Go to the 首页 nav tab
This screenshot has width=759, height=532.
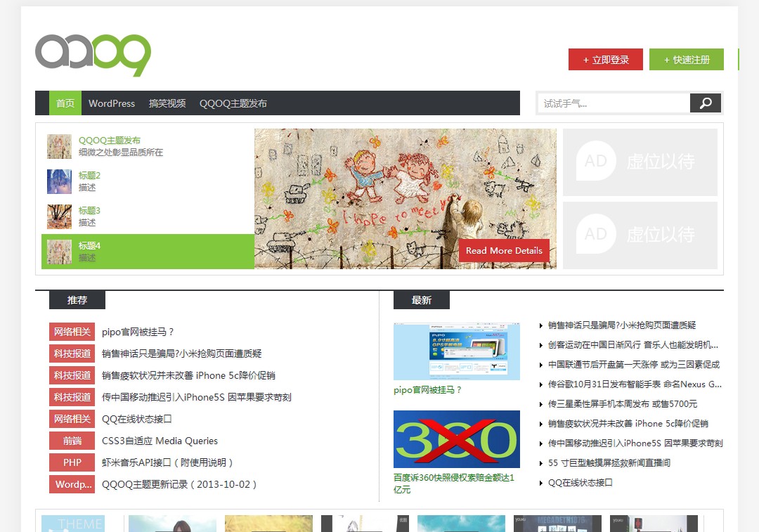click(x=65, y=103)
